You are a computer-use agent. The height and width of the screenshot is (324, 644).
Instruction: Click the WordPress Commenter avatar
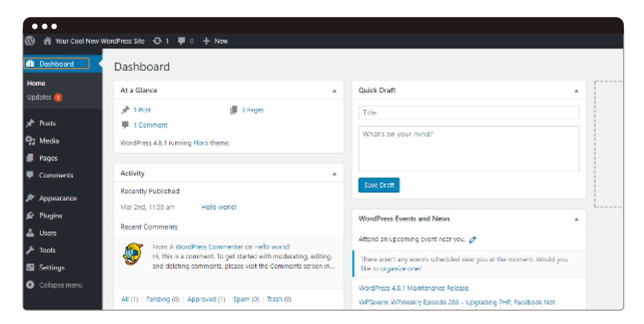click(x=132, y=254)
